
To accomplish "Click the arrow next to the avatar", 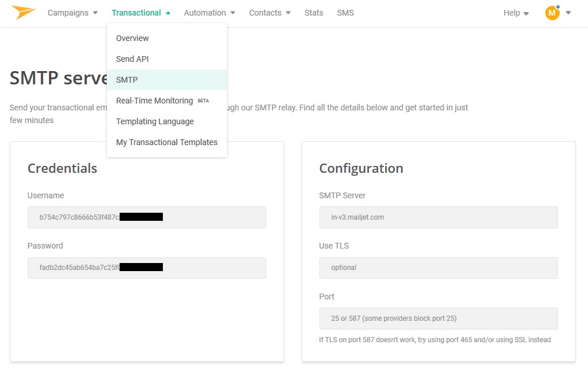I will (568, 13).
